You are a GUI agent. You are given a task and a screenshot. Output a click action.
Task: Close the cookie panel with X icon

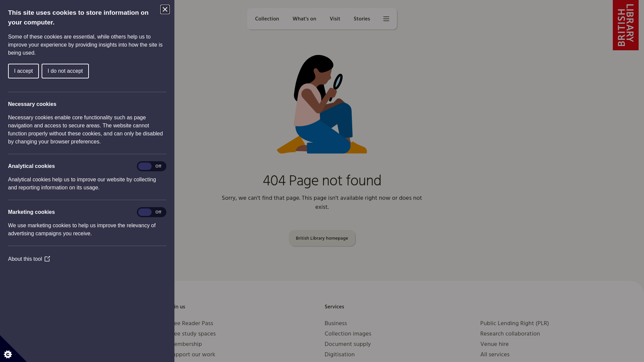[x=165, y=9]
